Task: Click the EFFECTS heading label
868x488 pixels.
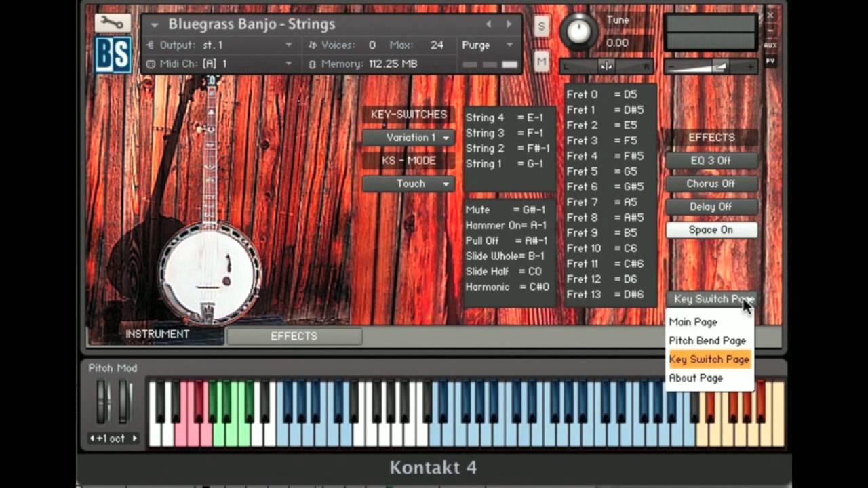Action: pos(711,138)
